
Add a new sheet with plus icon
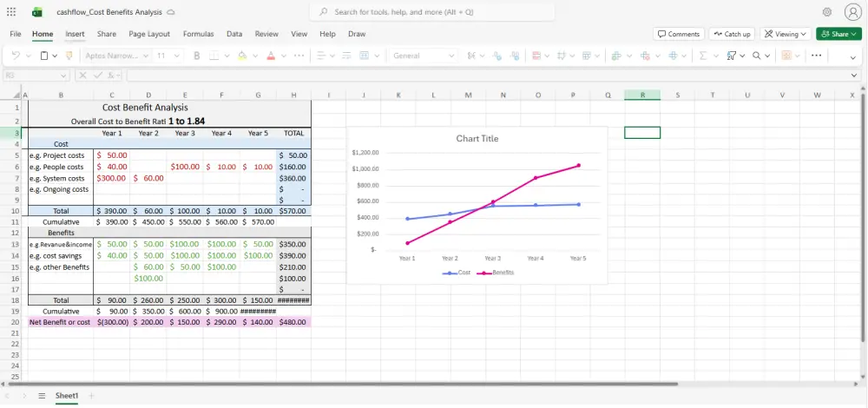tap(92, 396)
